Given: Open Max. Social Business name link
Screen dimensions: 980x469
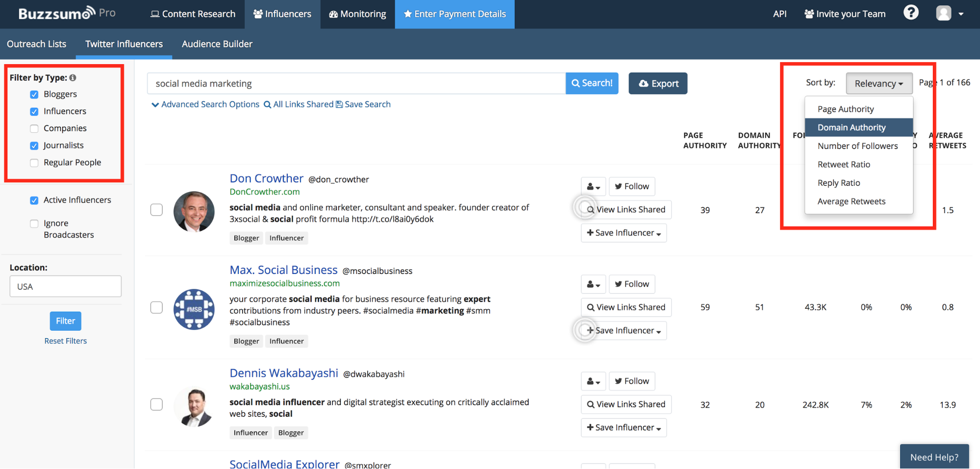Looking at the screenshot, I should click(283, 270).
